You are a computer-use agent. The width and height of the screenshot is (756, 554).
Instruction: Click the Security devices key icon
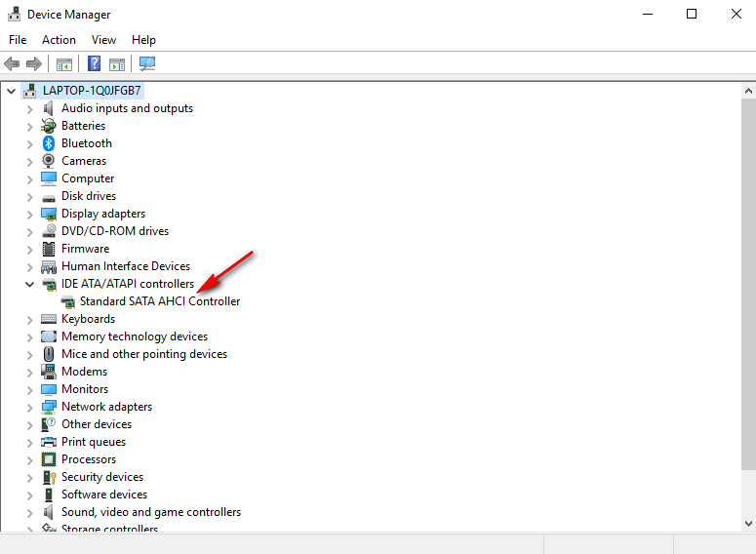[x=49, y=477]
